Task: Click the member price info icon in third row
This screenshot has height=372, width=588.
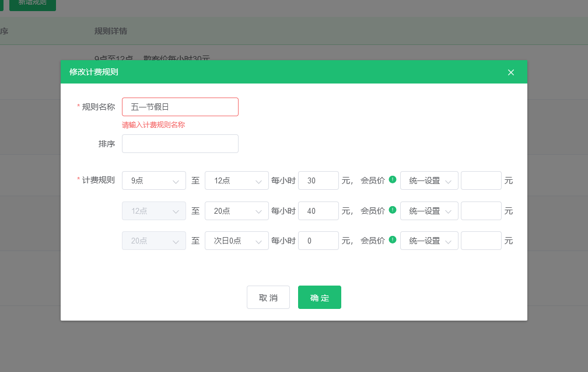Action: (393, 239)
